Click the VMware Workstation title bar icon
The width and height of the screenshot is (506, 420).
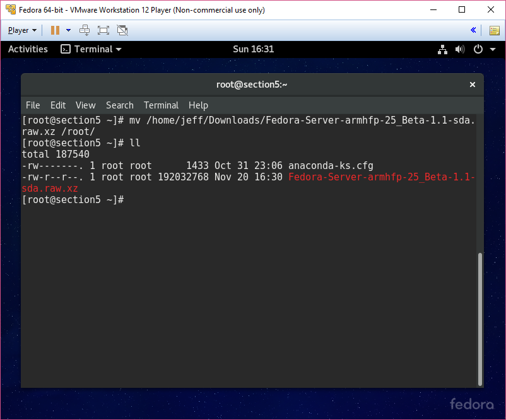coord(10,9)
